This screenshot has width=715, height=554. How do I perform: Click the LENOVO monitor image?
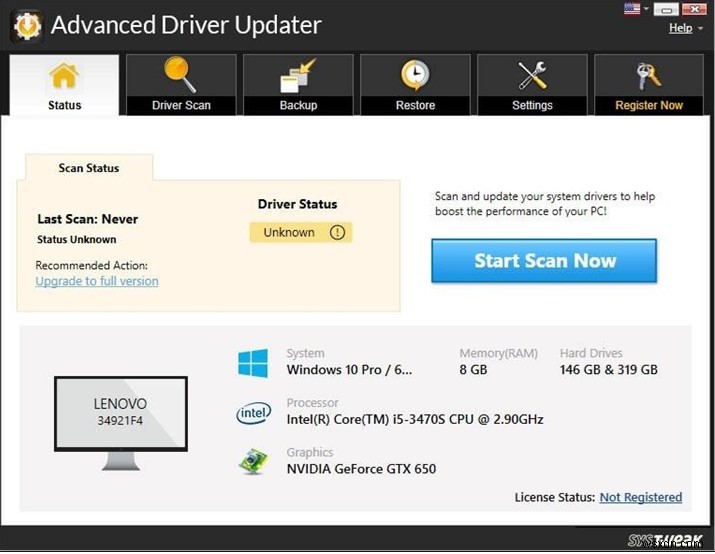tap(121, 423)
